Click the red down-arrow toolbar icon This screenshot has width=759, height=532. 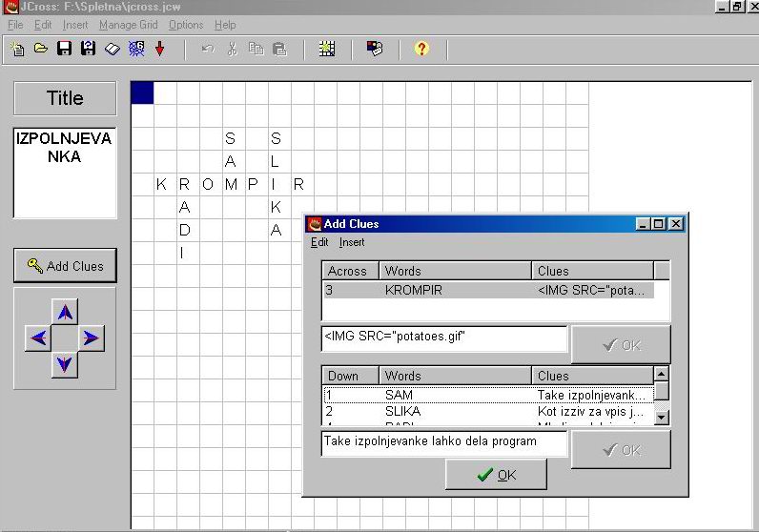click(x=159, y=49)
